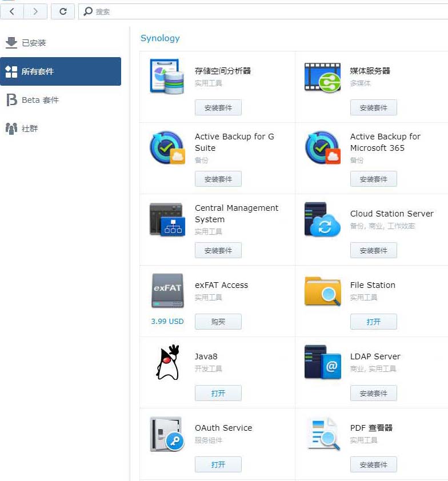Install 媒体服务器 with 安装套件
This screenshot has height=481, width=448.
pos(374,107)
